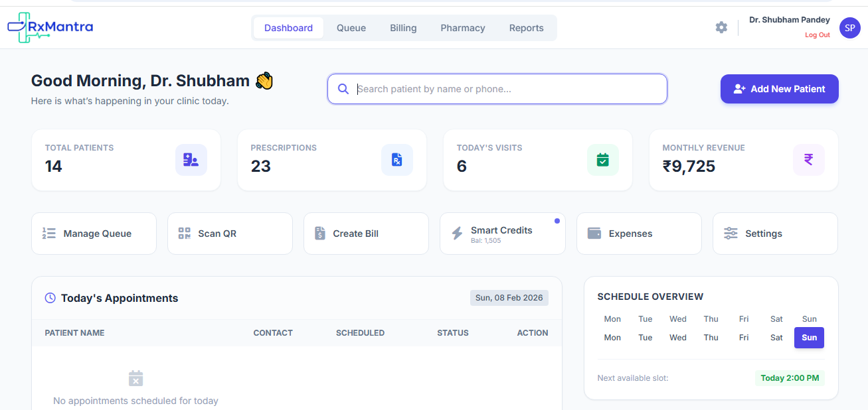This screenshot has height=410, width=868.
Task: Open the Scan QR icon
Action: point(184,233)
